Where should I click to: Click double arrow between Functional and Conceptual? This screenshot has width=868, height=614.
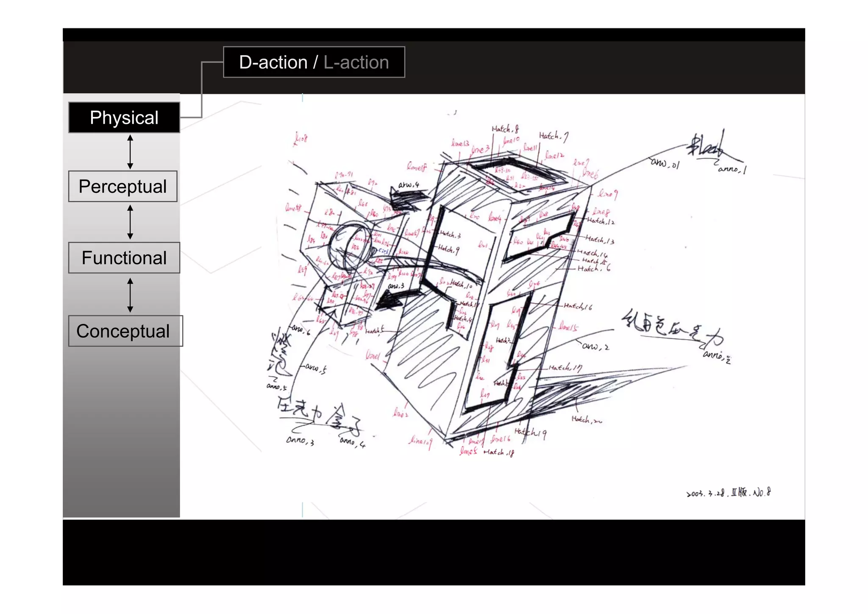(130, 295)
